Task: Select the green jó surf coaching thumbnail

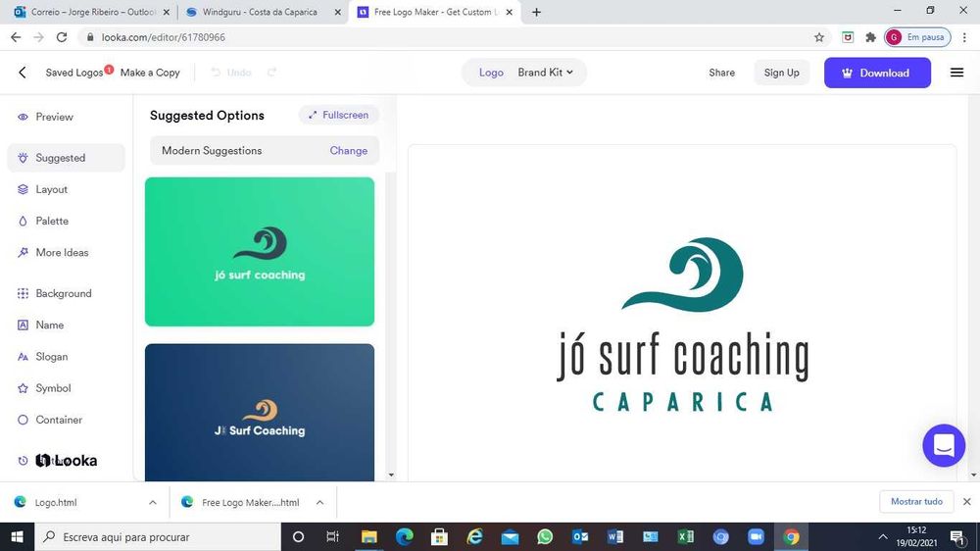Action: pos(260,251)
